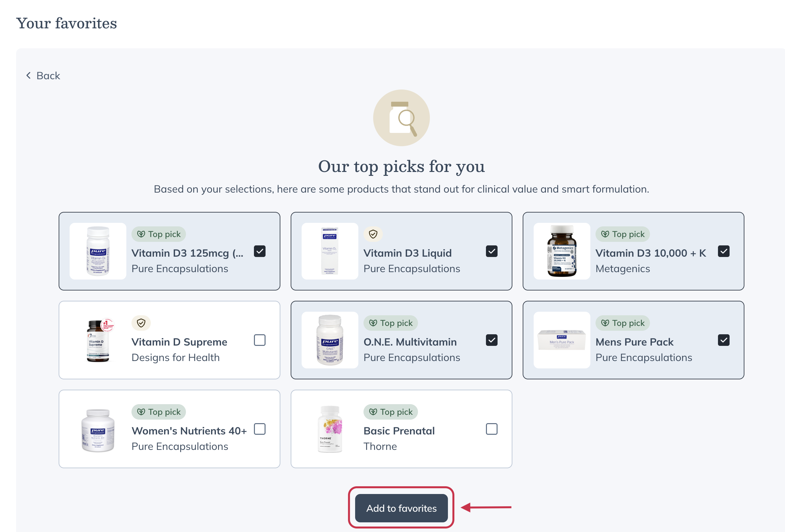Image resolution: width=785 pixels, height=532 pixels.
Task: Open the Vitamin D3 Liquid product image
Action: click(330, 251)
